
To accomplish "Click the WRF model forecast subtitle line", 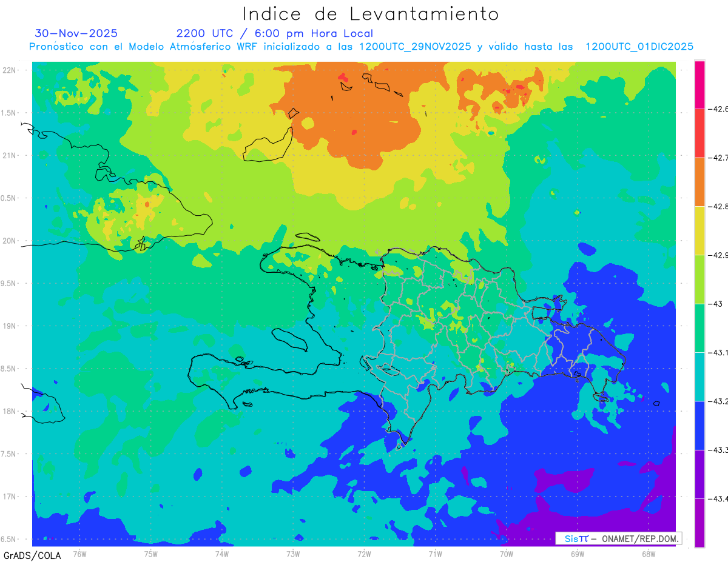I will click(362, 47).
